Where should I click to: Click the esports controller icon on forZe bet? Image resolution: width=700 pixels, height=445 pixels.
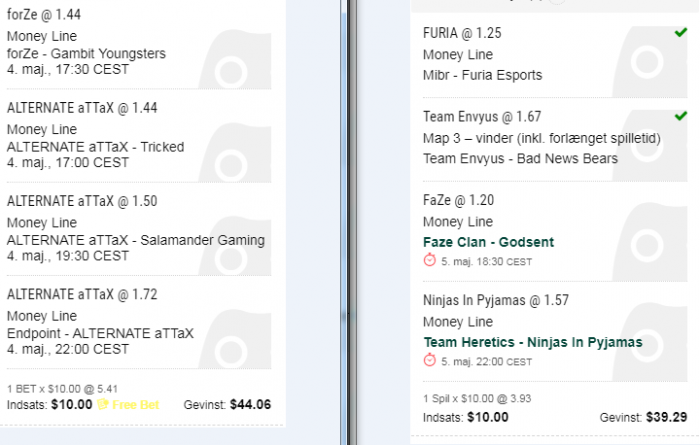click(x=235, y=59)
